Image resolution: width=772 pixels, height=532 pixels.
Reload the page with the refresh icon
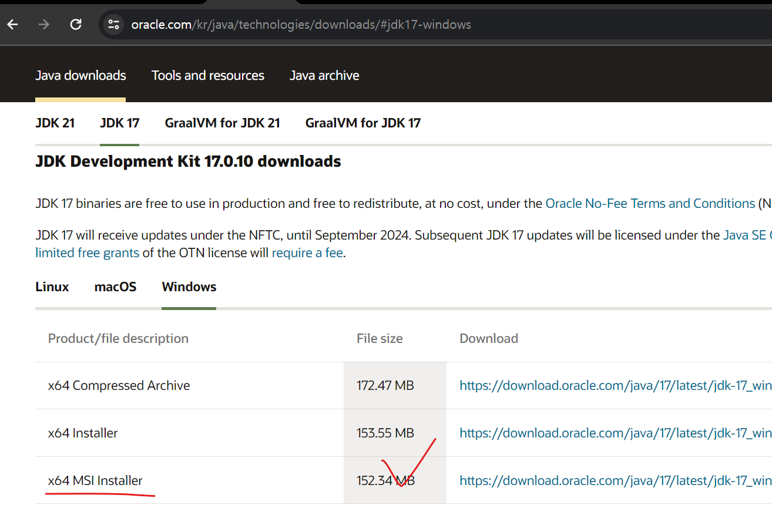coord(76,25)
